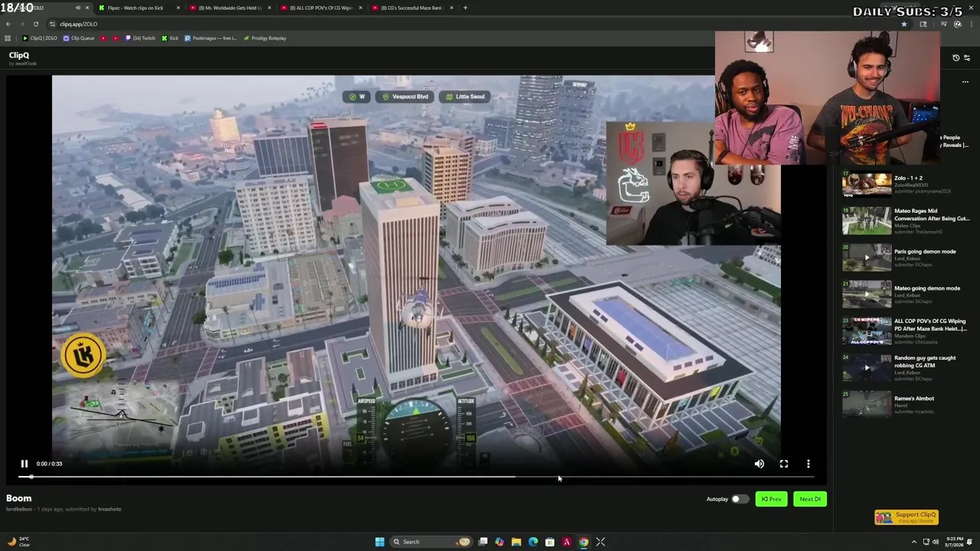The height and width of the screenshot is (551, 980).
Task: Open the Copilot icon in taskbar
Action: pos(499,542)
